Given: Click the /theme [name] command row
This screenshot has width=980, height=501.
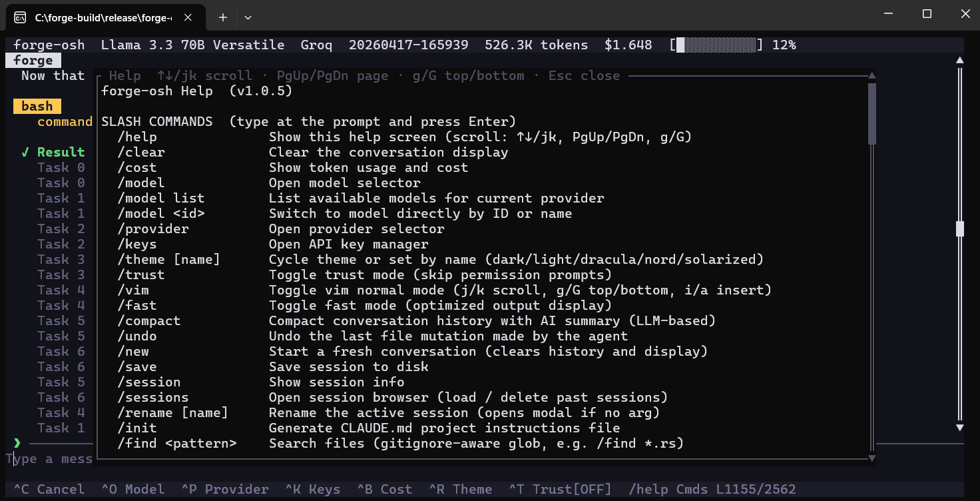Looking at the screenshot, I should tap(441, 260).
